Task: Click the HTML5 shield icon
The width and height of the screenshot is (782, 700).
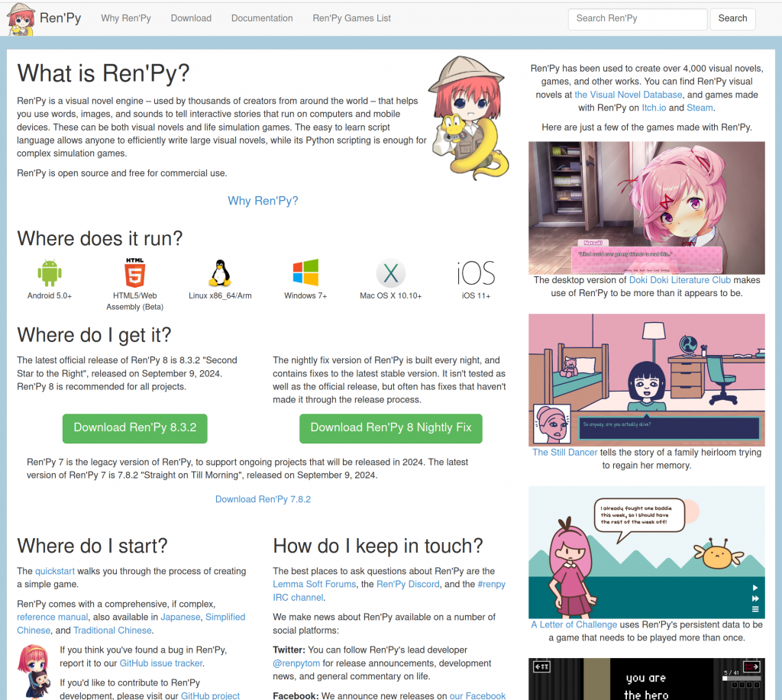Action: 134,273
